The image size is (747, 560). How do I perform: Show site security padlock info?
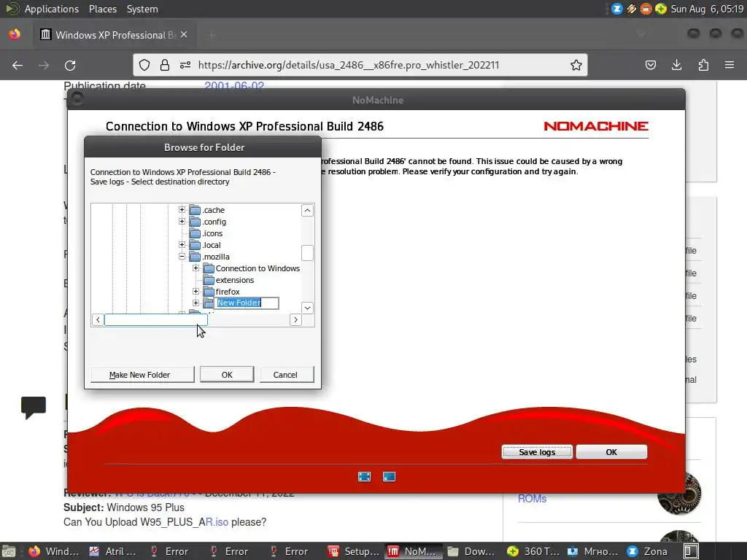[165, 65]
